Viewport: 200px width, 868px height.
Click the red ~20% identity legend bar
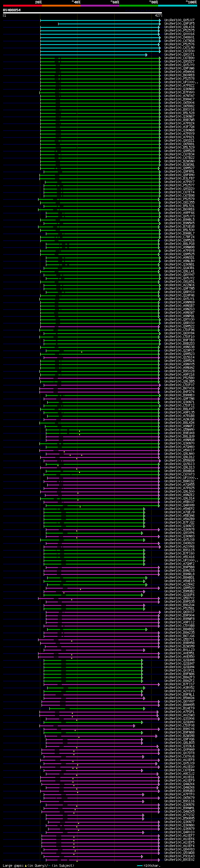[x=22, y=5]
